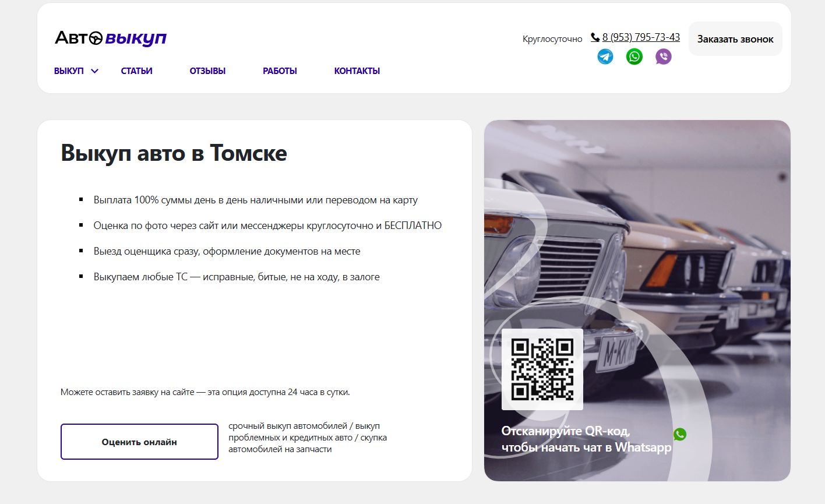The width and height of the screenshot is (825, 504).
Task: Go to the СТАТЬИ section
Action: [x=136, y=71]
